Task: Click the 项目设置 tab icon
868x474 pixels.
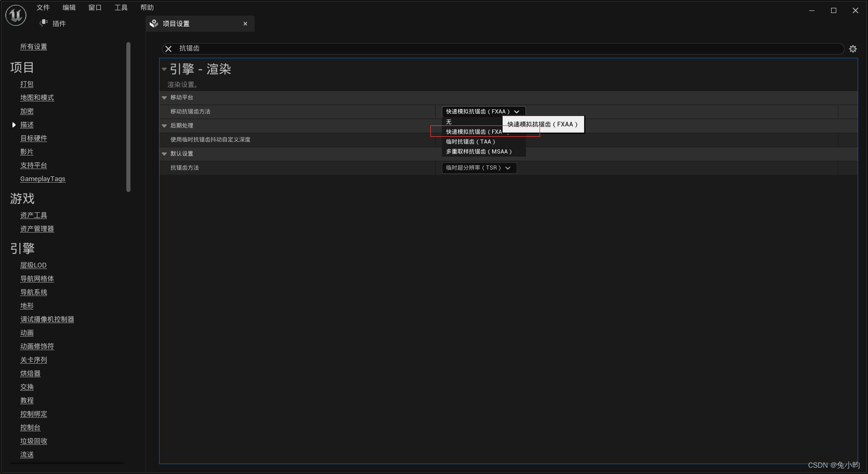Action: 154,23
